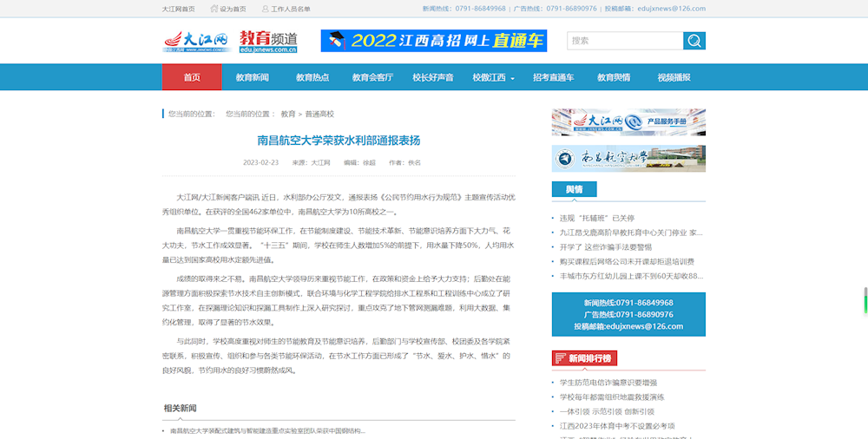Click in the 搜索 input field
The height and width of the screenshot is (439, 868).
(625, 41)
